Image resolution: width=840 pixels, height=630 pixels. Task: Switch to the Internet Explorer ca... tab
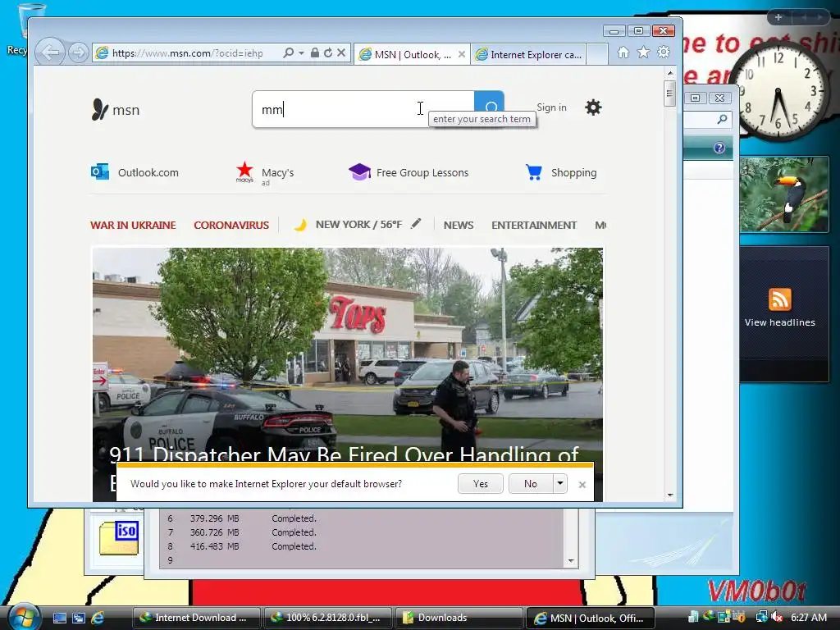(529, 54)
